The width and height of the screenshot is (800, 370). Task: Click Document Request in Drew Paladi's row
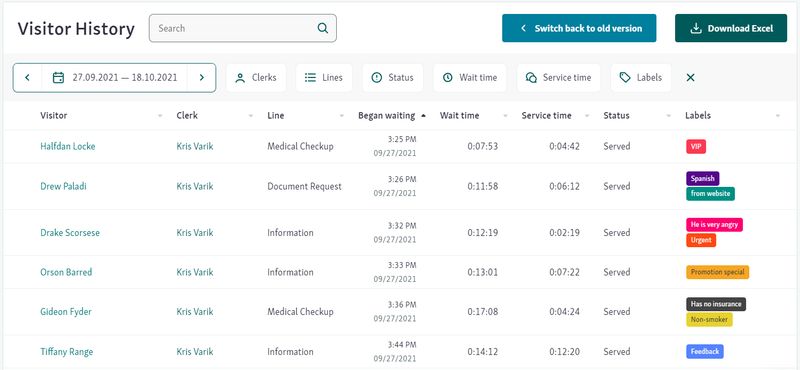click(305, 186)
